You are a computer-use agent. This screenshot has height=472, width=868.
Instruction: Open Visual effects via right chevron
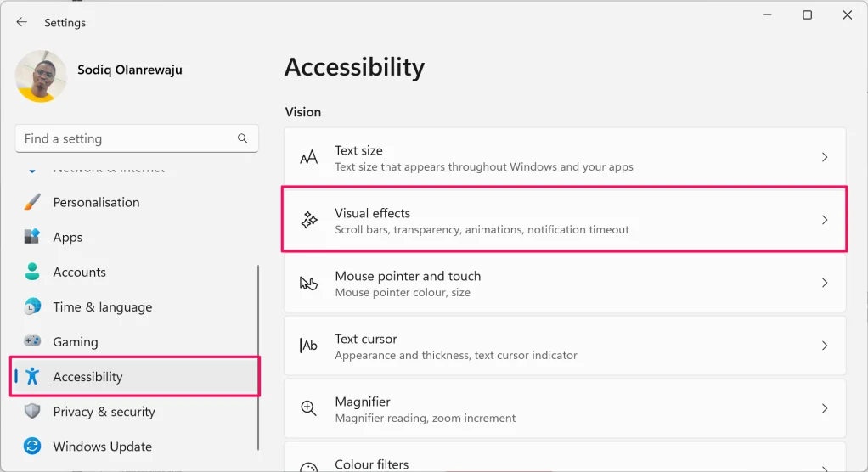[824, 221]
